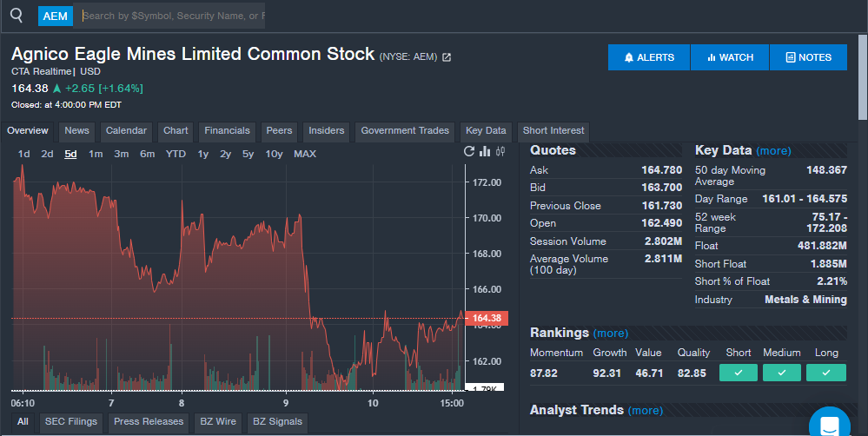Expand Analyst Trends more link
868x436 pixels.
pyautogui.click(x=645, y=411)
